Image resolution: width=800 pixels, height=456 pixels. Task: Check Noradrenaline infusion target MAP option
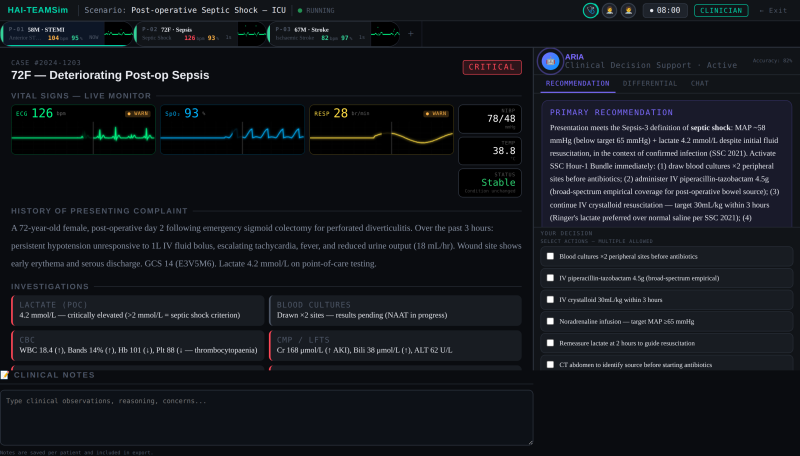point(550,321)
